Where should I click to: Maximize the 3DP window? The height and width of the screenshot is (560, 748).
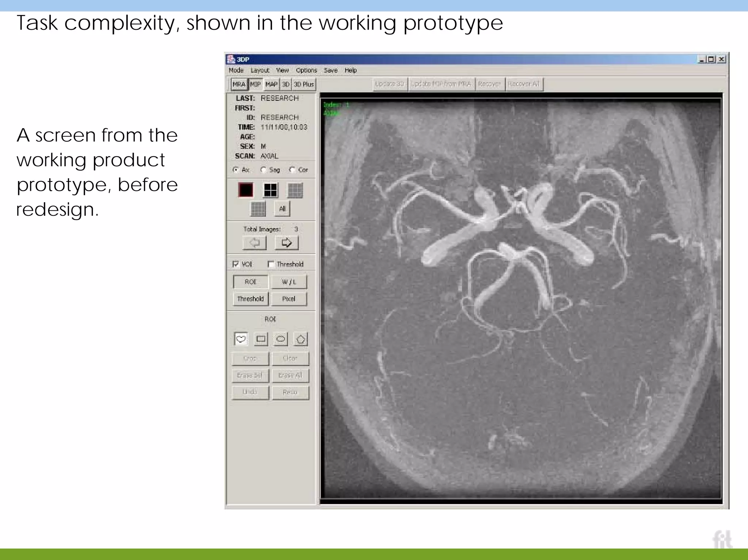tap(711, 59)
